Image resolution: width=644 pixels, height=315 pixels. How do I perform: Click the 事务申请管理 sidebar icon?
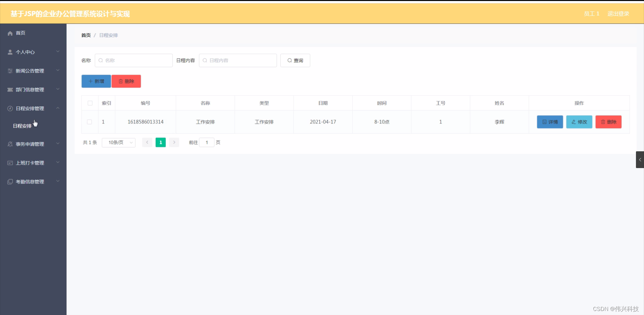(9, 144)
